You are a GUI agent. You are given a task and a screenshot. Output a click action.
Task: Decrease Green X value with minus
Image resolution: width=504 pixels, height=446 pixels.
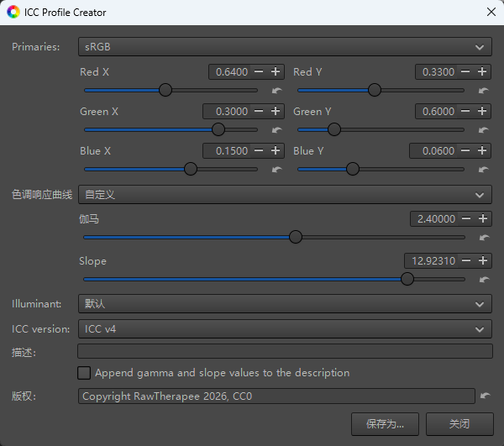(x=259, y=111)
